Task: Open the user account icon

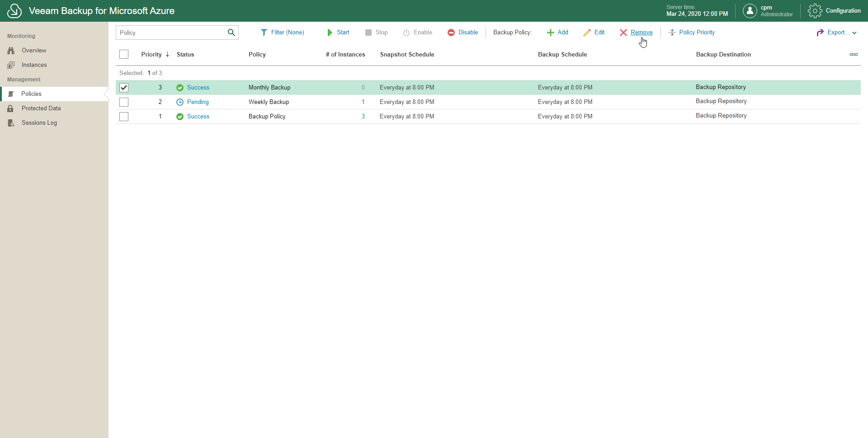Action: [750, 11]
